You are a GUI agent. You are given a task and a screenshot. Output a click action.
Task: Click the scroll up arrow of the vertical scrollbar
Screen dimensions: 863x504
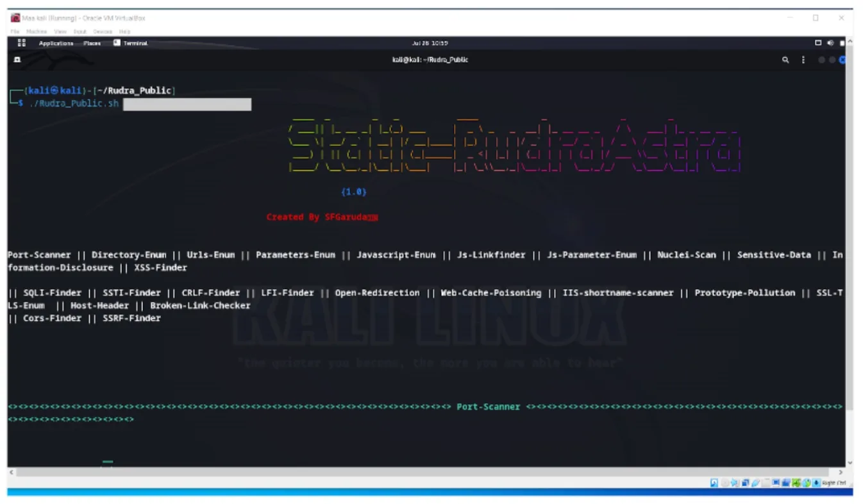[850, 42]
